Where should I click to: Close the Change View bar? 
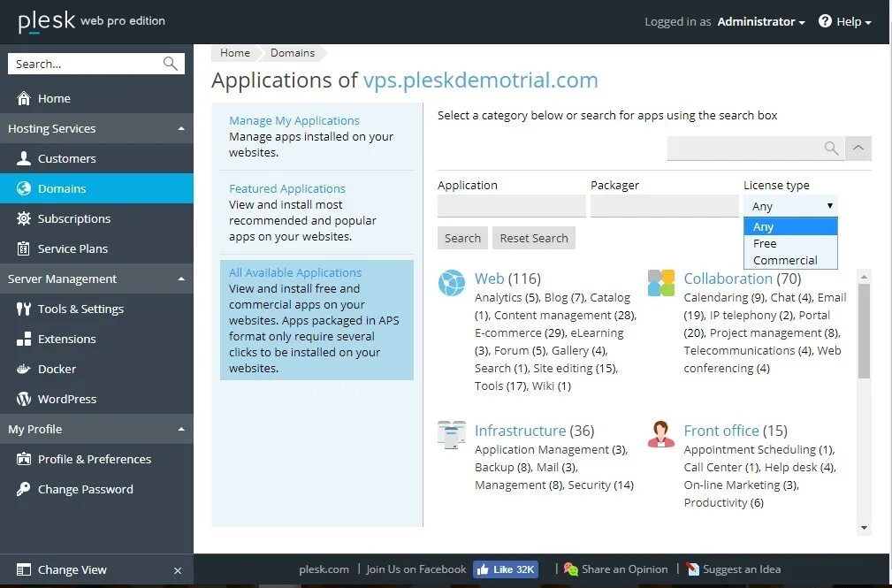point(178,570)
